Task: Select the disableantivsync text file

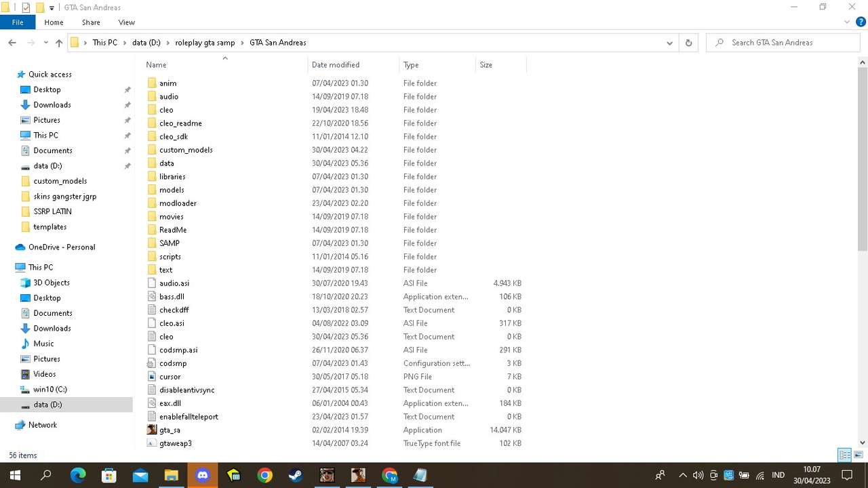Action: pos(186,390)
